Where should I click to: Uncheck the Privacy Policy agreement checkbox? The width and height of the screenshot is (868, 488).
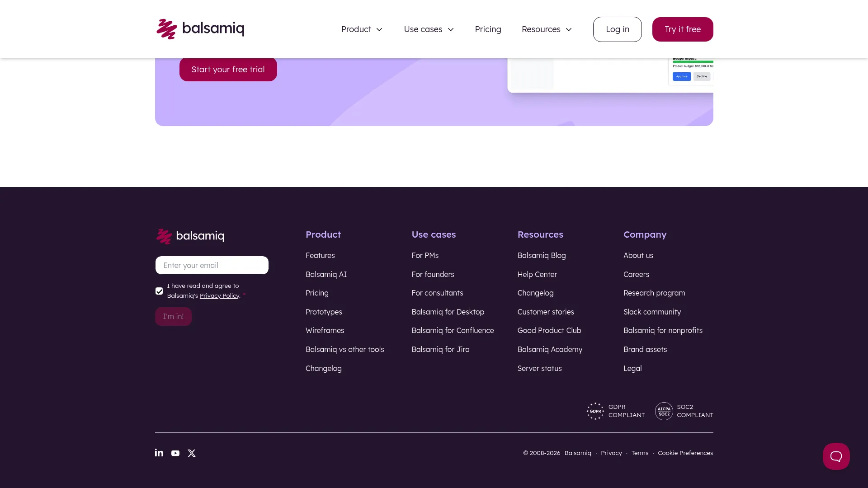(159, 291)
